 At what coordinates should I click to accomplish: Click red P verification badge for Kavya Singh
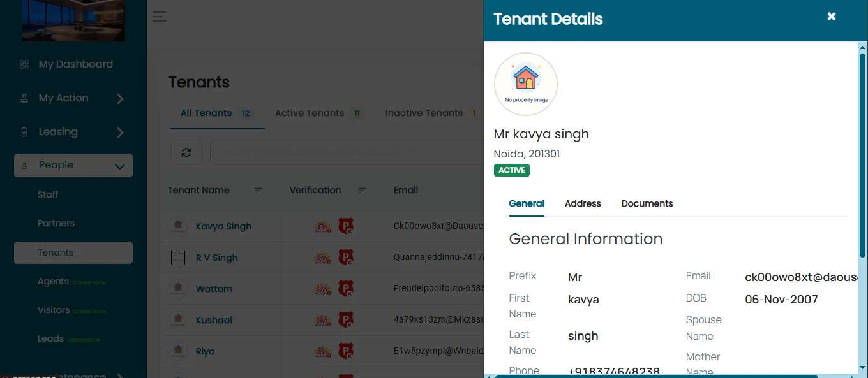click(x=345, y=226)
